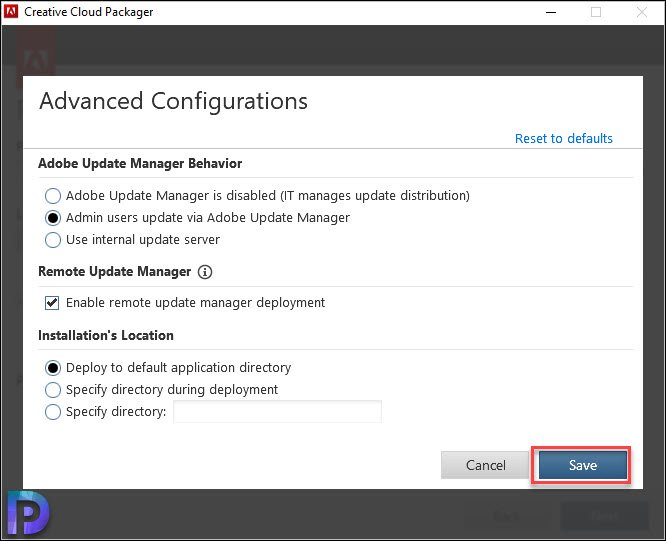
Task: Toggle Enable remote update manager deployment checkbox
Action: point(52,303)
